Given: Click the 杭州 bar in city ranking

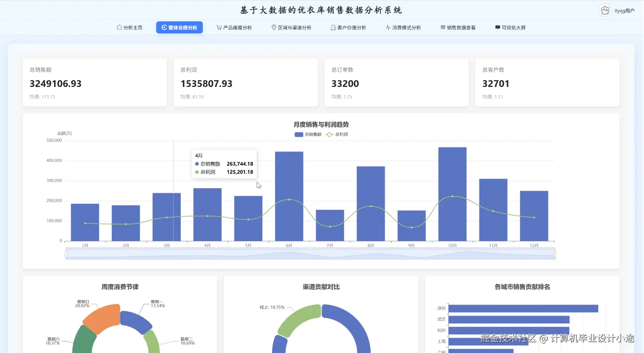Looking at the screenshot, I should click(509, 331).
